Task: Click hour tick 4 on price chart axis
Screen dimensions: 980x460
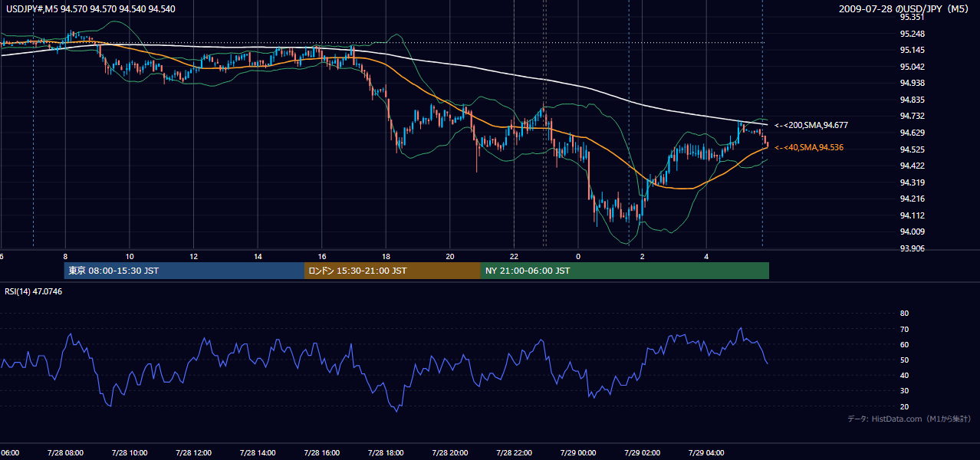Action: [x=706, y=256]
